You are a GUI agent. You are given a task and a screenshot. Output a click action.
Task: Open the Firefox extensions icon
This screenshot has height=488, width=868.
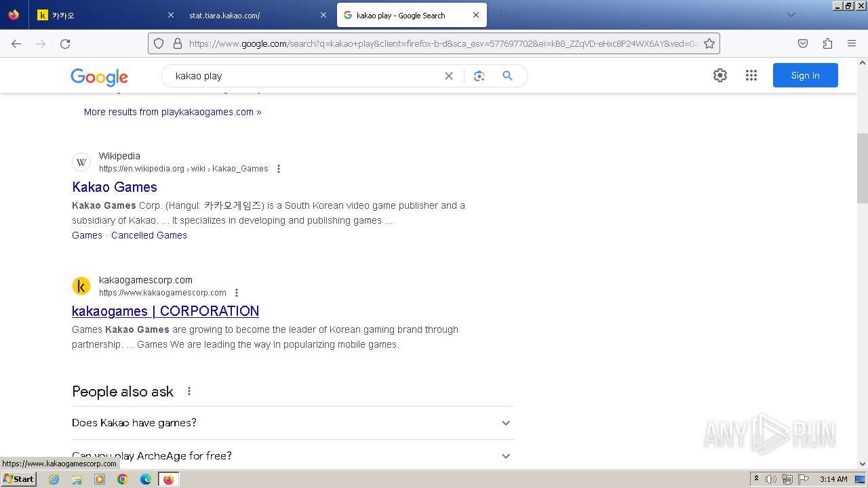click(827, 43)
